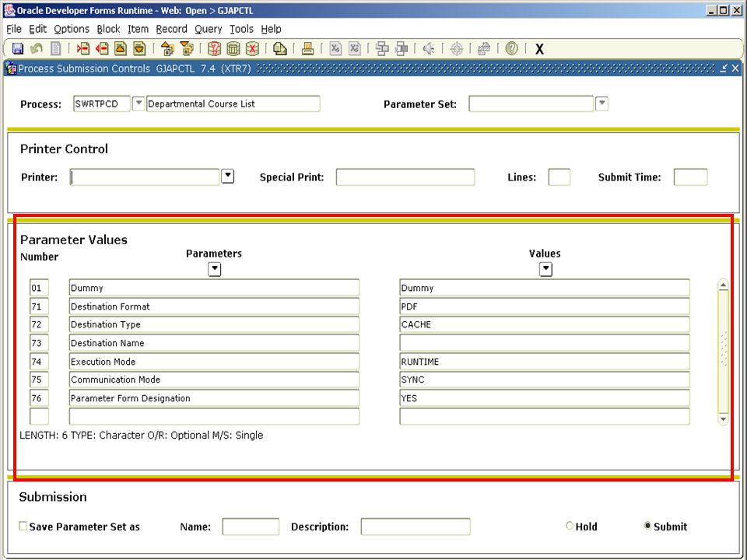Click the Select document icon in toolbar

[x=56, y=48]
